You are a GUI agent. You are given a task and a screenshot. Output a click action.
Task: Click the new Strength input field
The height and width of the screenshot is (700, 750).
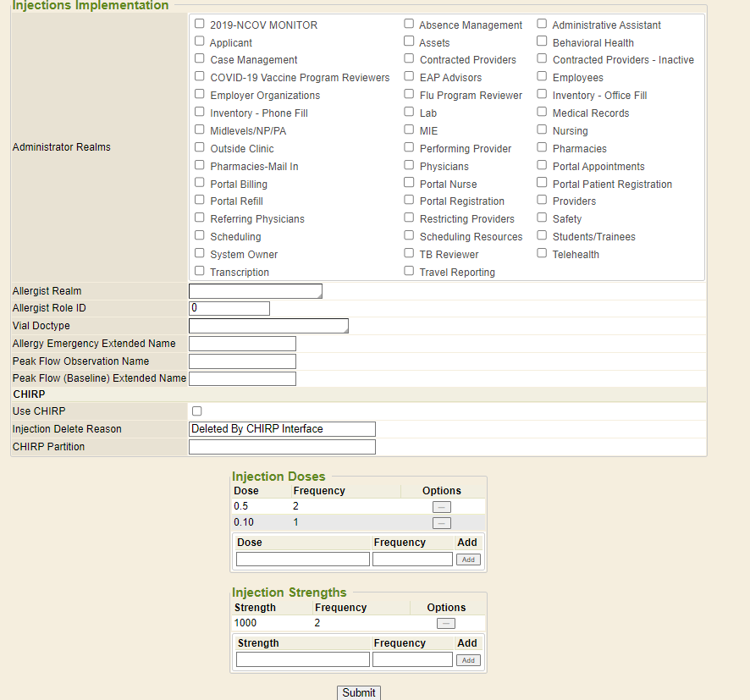(302, 660)
